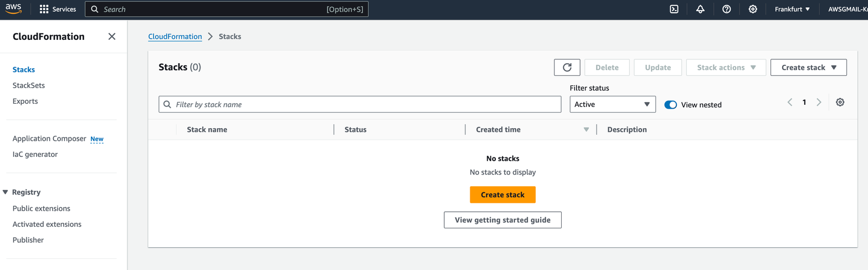The width and height of the screenshot is (868, 270).
Task: Open the Filter status Active dropdown
Action: click(612, 104)
